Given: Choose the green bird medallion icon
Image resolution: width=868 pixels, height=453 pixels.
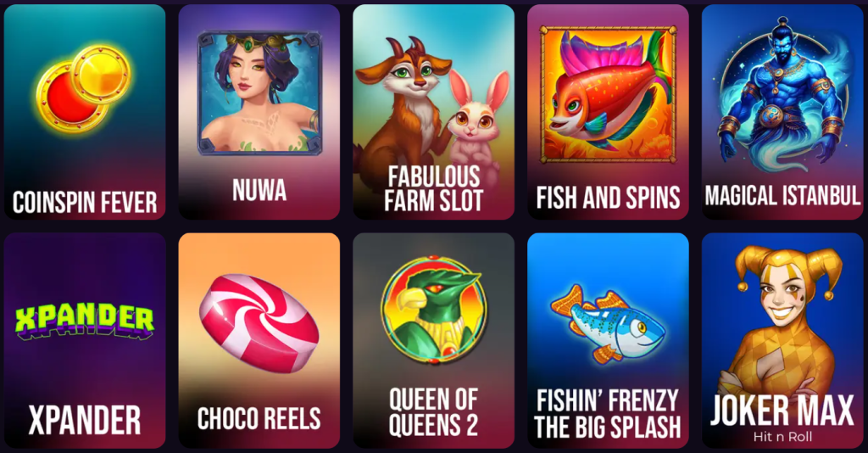Looking at the screenshot, I should coord(433,310).
